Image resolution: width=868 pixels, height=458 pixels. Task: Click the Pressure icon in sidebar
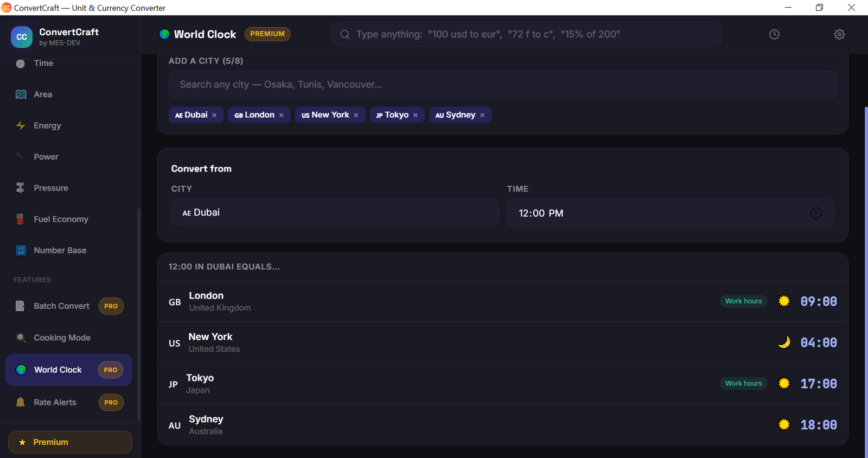21,188
